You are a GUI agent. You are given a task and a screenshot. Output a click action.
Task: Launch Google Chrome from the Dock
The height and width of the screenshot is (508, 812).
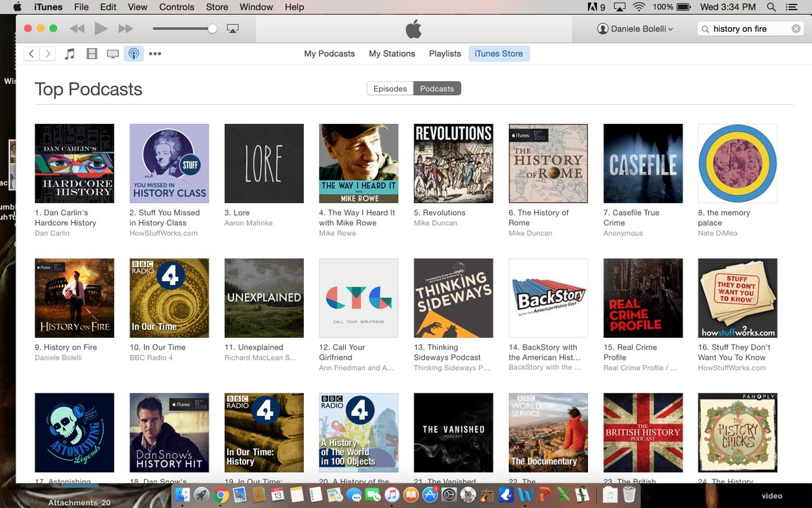point(221,495)
